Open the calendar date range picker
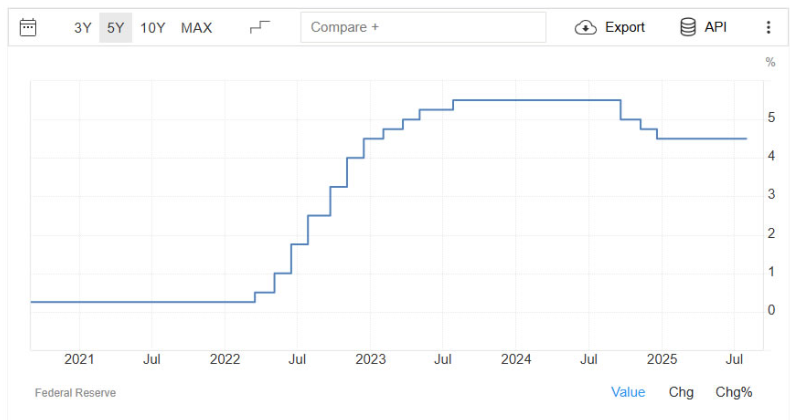Image resolution: width=790 pixels, height=420 pixels. pyautogui.click(x=28, y=27)
